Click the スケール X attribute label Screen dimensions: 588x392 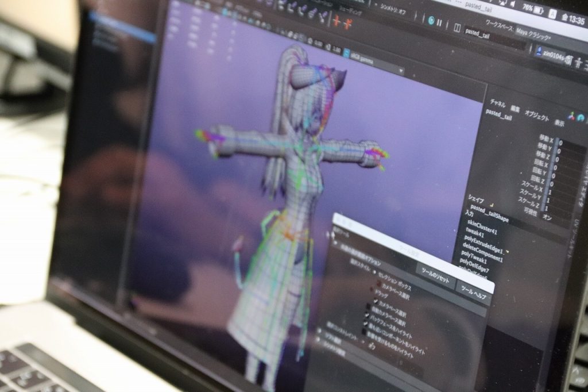point(531,186)
